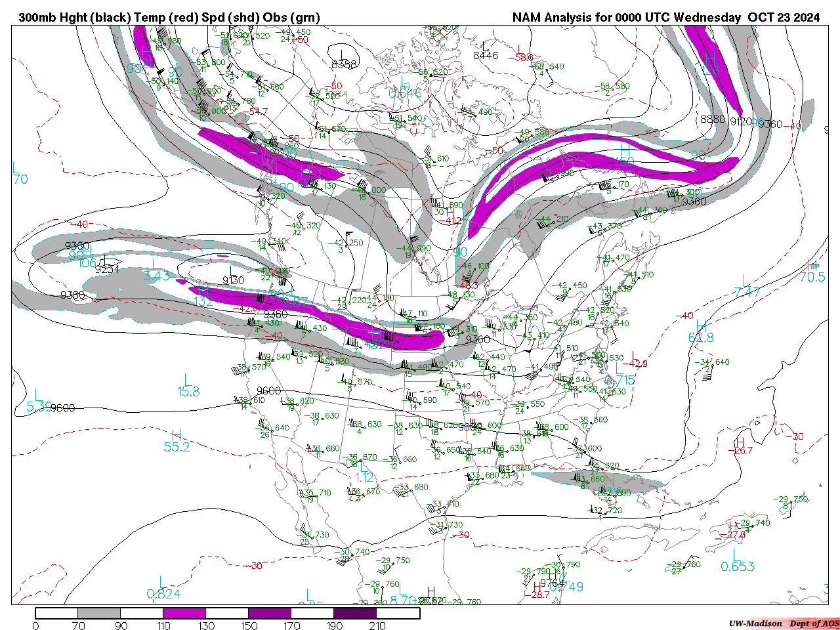
Task: Click the NAM Analysis date heading
Action: coord(665,18)
